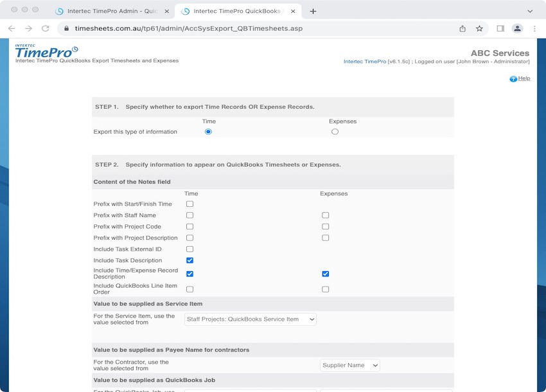546x392 pixels.
Task: Go back with the browser back arrow
Action: pyautogui.click(x=12, y=28)
